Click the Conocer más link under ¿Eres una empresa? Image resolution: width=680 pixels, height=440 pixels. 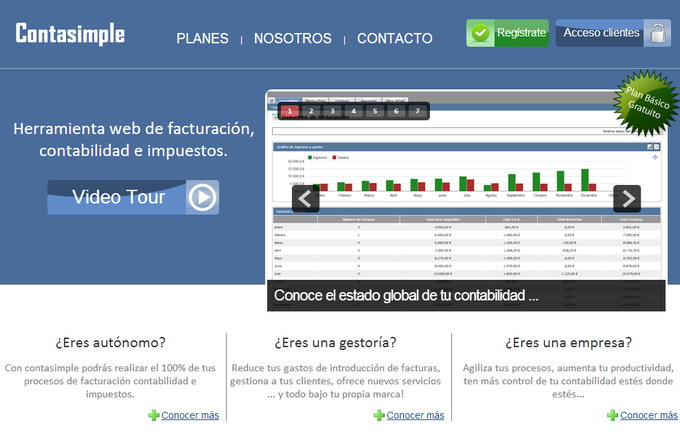coord(649,415)
